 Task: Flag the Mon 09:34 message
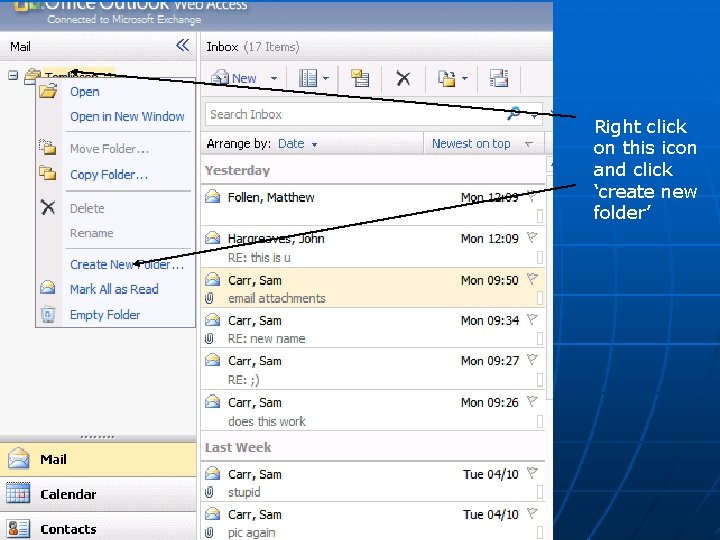point(532,319)
